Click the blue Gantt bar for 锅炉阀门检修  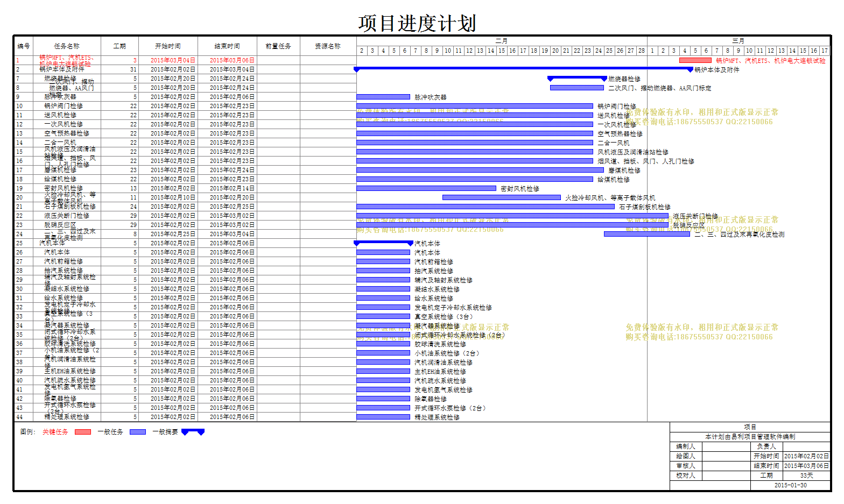[x=475, y=106]
